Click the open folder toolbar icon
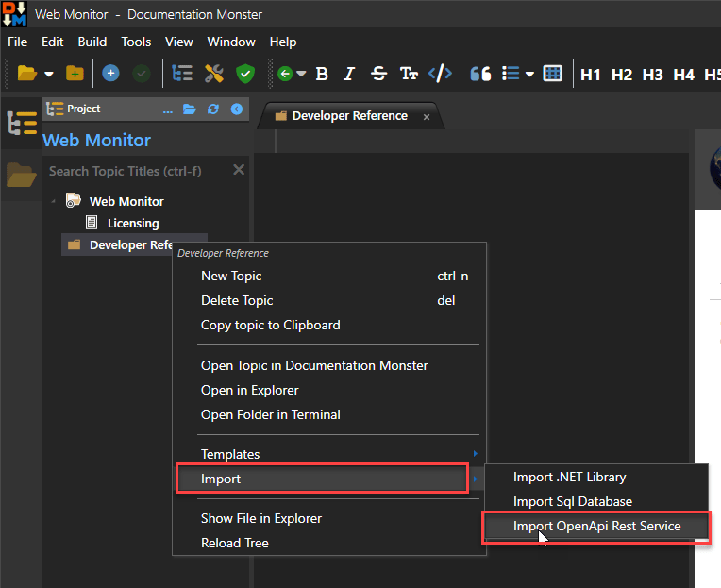Image resolution: width=721 pixels, height=588 pixels. point(26,74)
